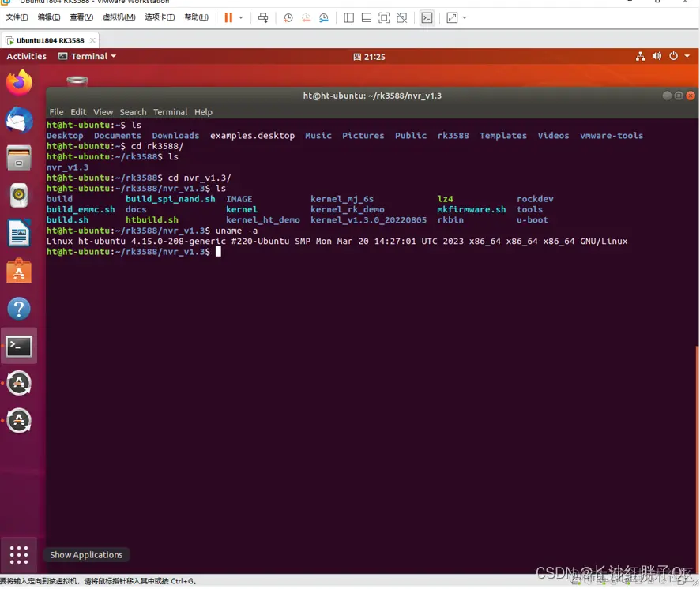The height and width of the screenshot is (589, 700).
Task: Click the 'build_spi_nand.sh' file name
Action: pyautogui.click(x=170, y=199)
